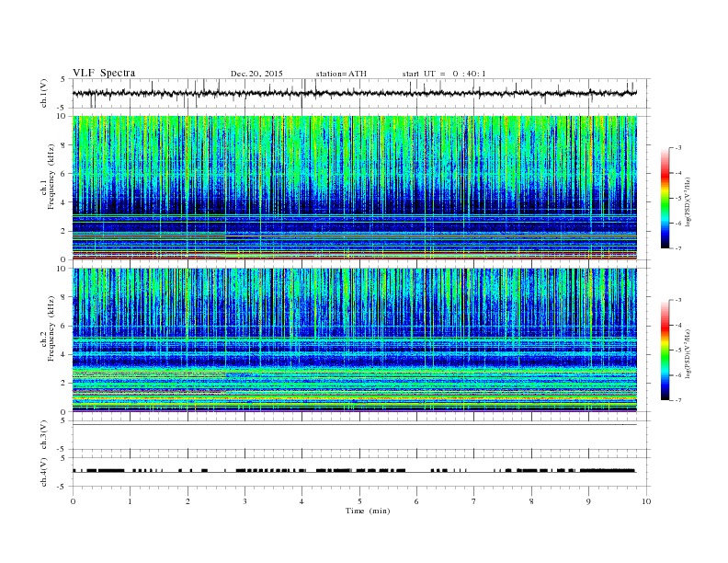Click the time axis tick label "1"
Image resolution: width=728 pixels, height=563 pixels.
point(130,501)
